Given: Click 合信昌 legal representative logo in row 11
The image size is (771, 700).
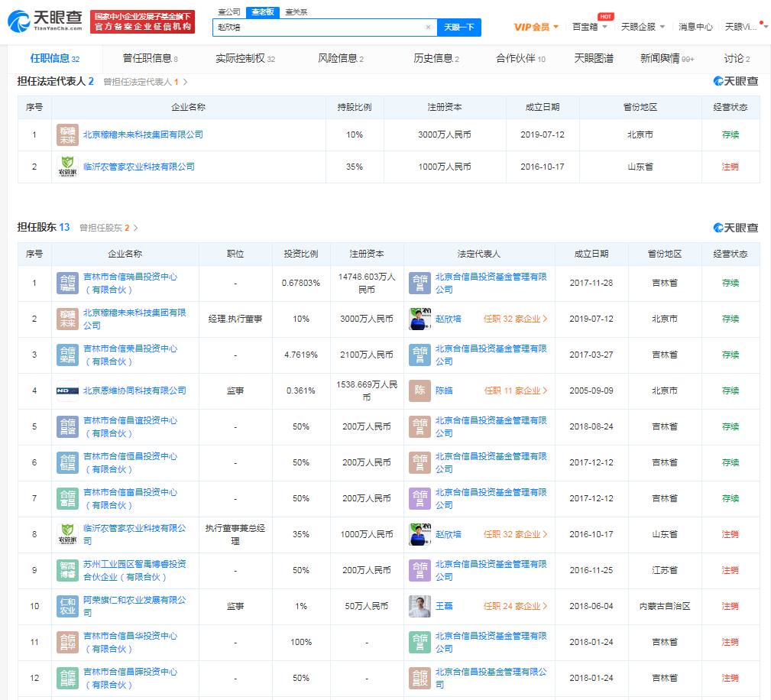Looking at the screenshot, I should point(420,643).
